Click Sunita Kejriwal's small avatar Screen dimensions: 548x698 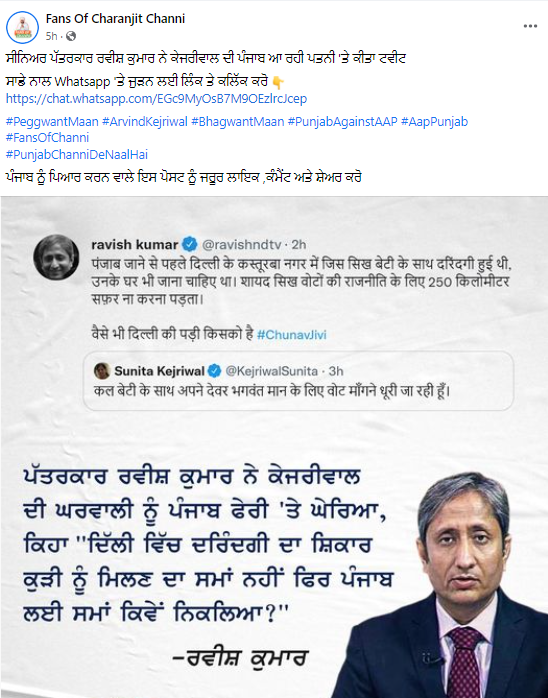coord(102,370)
